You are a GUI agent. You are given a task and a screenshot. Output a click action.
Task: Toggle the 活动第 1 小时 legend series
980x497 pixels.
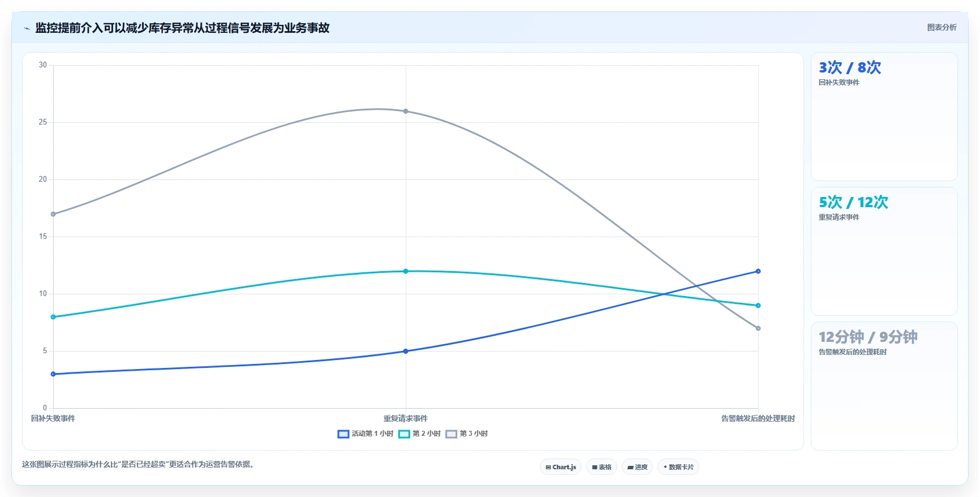[365, 434]
